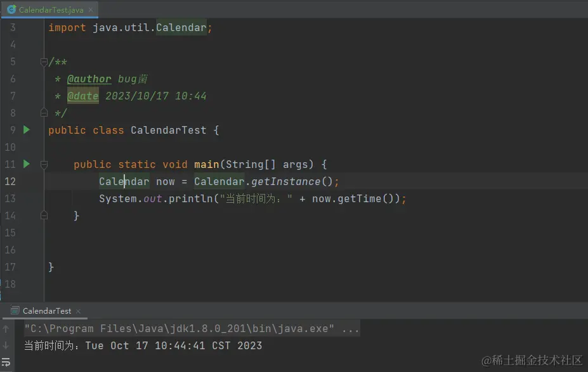The width and height of the screenshot is (588, 372).
Task: Click line number 13 in the gutter
Action: pyautogui.click(x=10, y=198)
